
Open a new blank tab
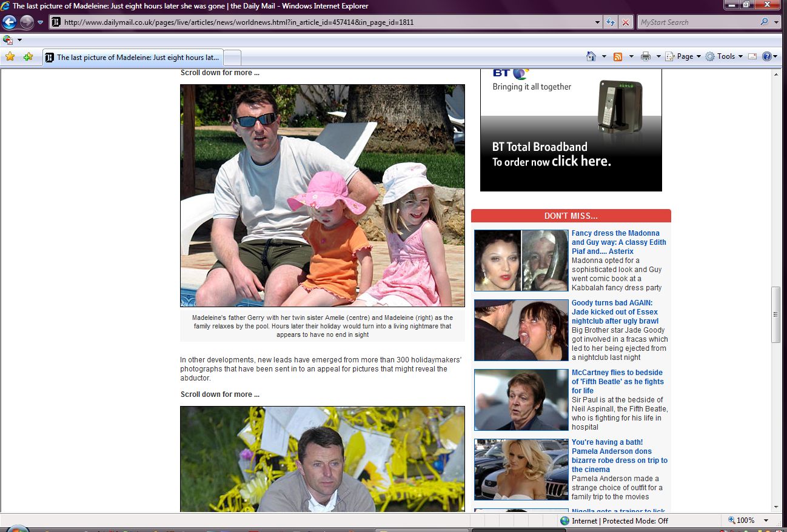[x=233, y=58]
